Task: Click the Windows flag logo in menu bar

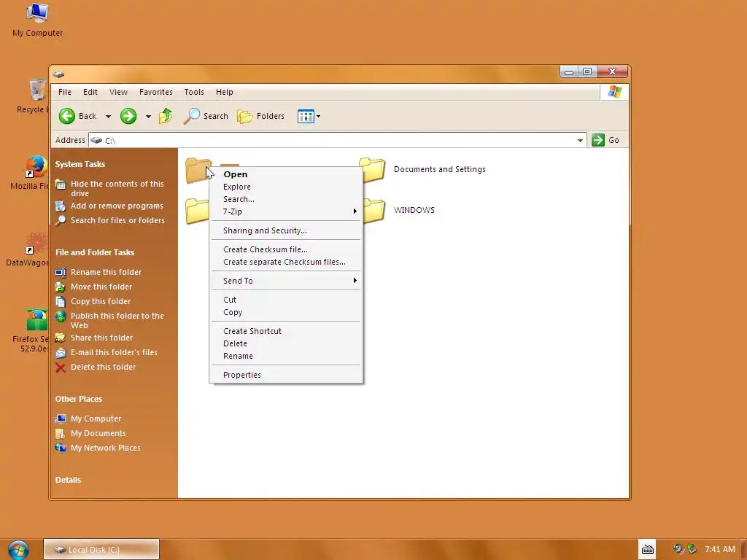Action: [614, 92]
